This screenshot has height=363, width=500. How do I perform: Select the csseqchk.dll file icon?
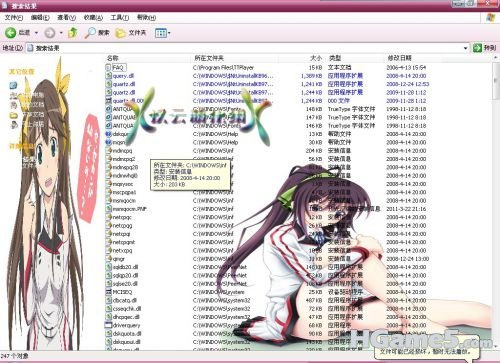click(x=108, y=309)
